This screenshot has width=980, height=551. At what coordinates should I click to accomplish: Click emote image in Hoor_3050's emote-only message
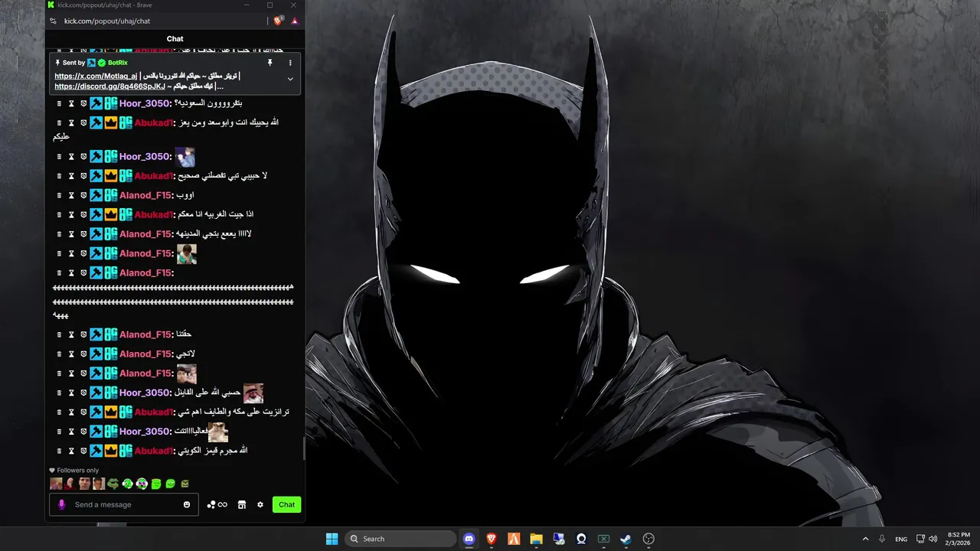pos(185,157)
